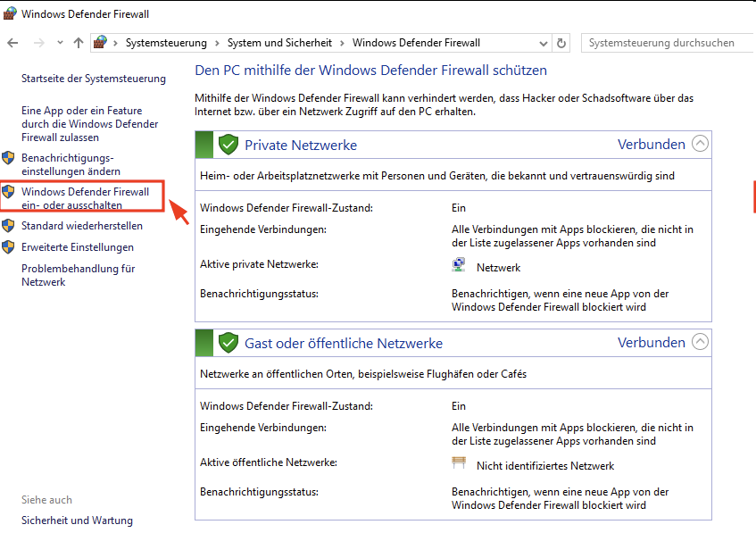Click shield icon beside Benachrichtigungseinstellungen ändern

(x=8, y=158)
